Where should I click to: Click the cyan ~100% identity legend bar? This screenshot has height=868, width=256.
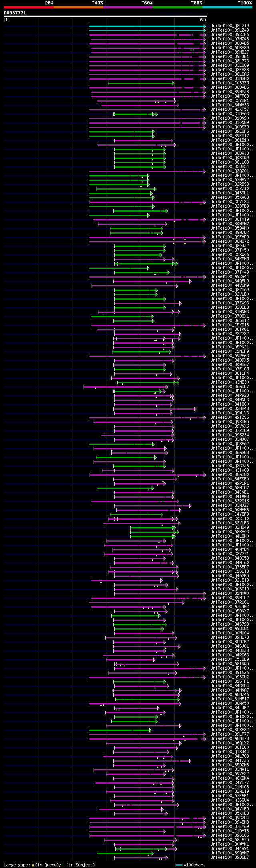click(227, 7)
